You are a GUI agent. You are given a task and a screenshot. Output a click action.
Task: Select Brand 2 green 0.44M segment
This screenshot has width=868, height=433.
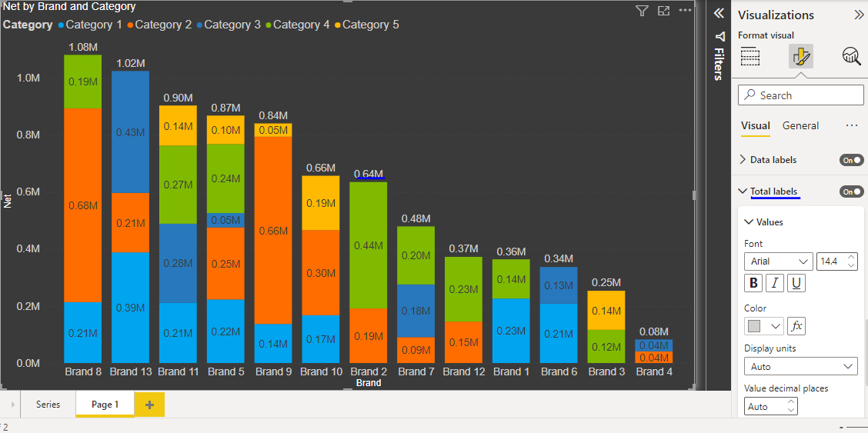pyautogui.click(x=369, y=245)
